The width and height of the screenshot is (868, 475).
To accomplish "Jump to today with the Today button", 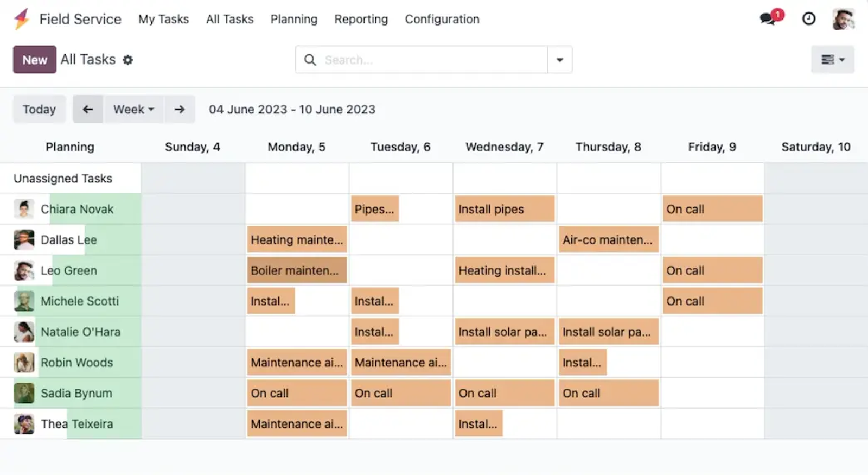I will (39, 109).
